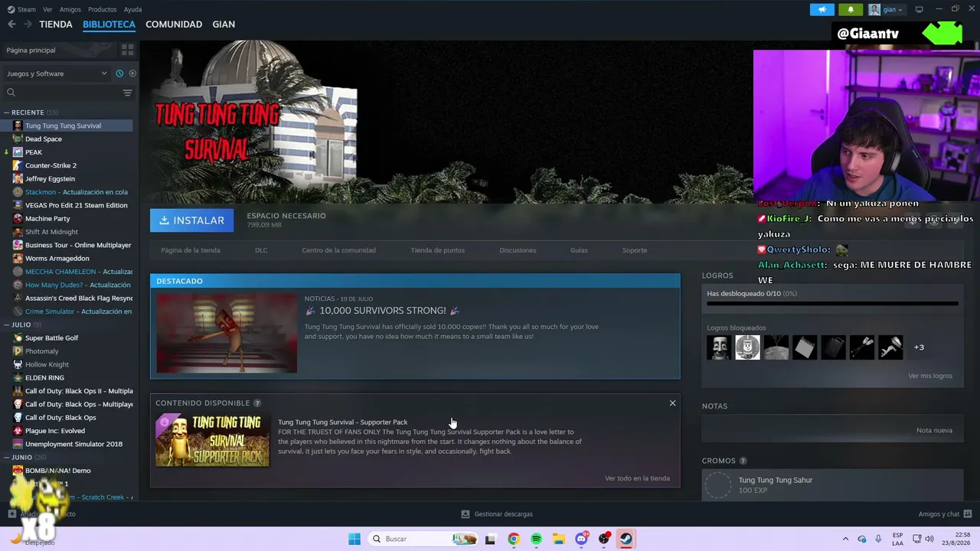Show hidden system tray icons chevron
This screenshot has height=551, width=980.
[x=845, y=539]
